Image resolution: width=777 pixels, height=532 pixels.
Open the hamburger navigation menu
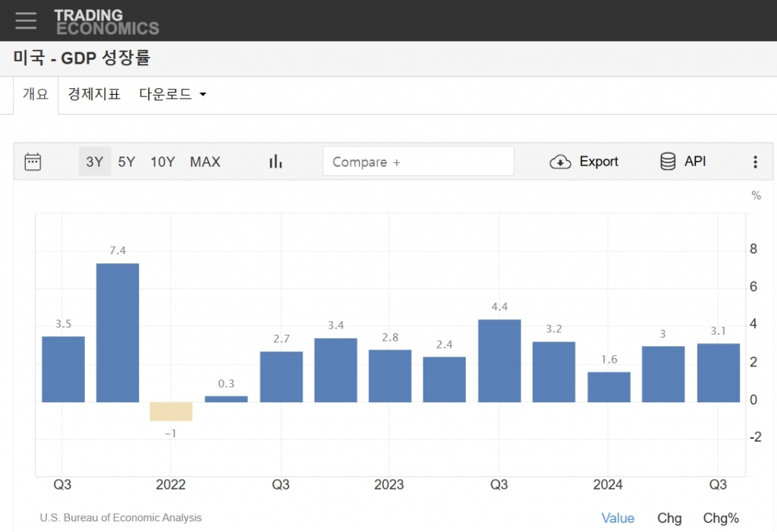coord(26,20)
